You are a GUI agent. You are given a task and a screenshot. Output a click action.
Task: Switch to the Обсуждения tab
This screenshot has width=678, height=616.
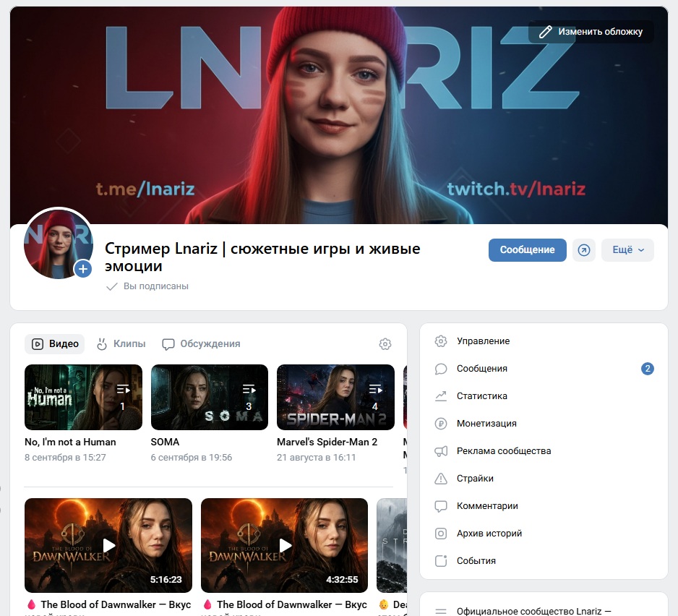click(201, 344)
